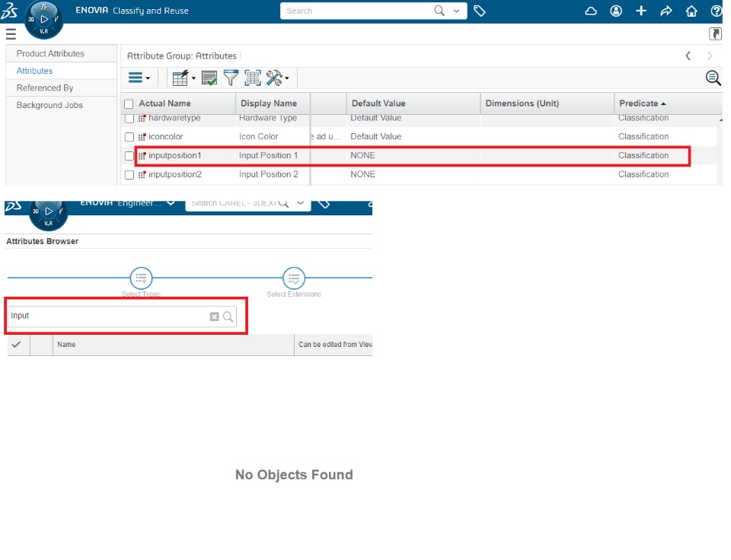This screenshot has height=560, width=731.
Task: Click the top Search input field
Action: click(x=359, y=11)
